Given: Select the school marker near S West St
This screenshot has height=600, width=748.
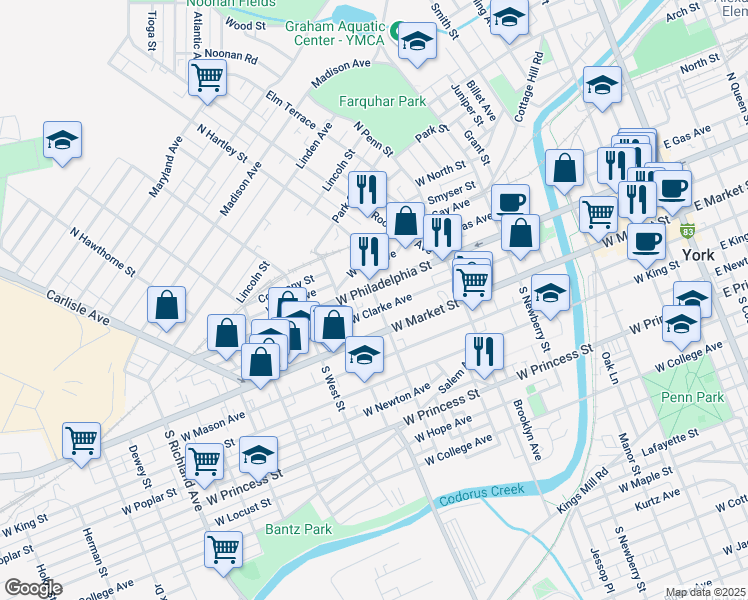Looking at the screenshot, I should click(364, 356).
